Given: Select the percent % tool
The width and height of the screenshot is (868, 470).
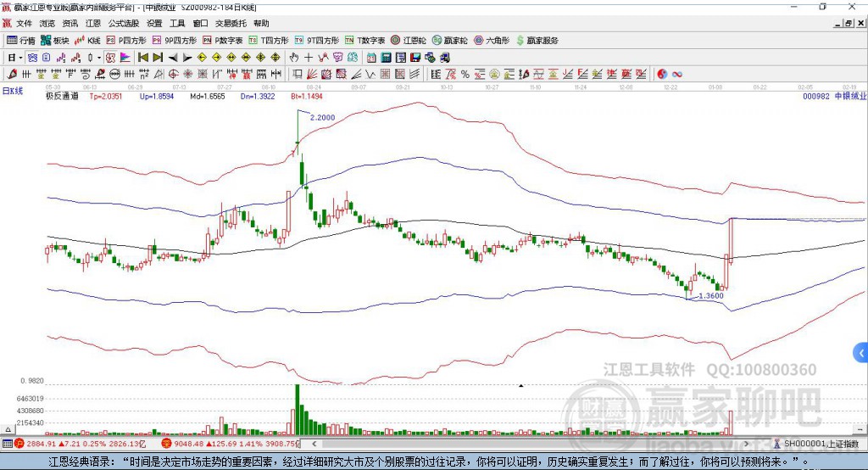Looking at the screenshot, I should click(x=465, y=74).
